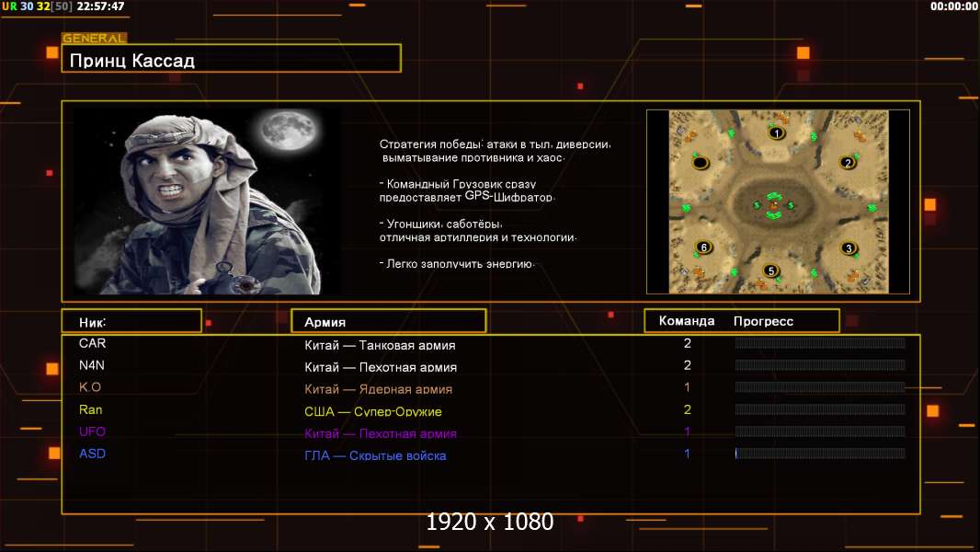Click N4N's Китай — Пехотная армия entry
This screenshot has height=552, width=980.
(x=381, y=367)
